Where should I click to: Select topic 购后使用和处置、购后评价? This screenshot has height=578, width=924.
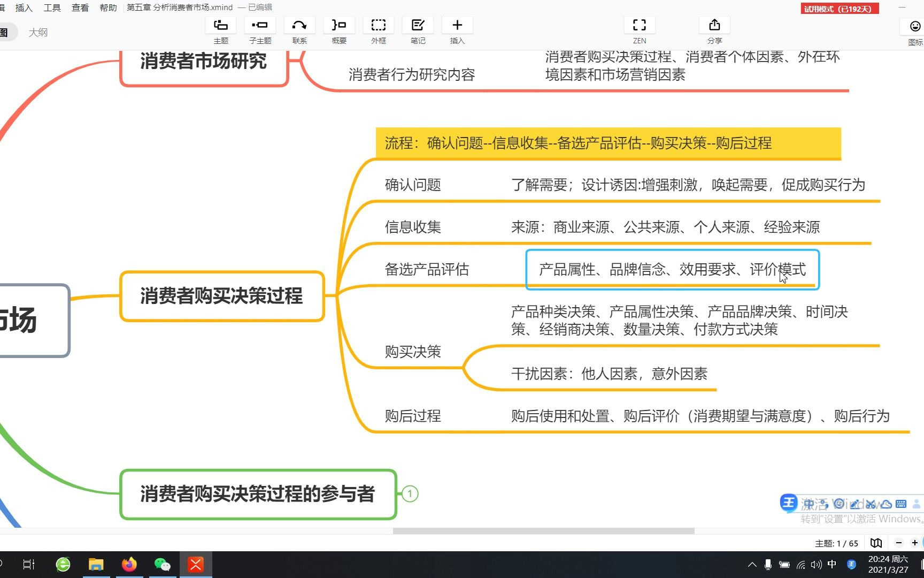[700, 416]
